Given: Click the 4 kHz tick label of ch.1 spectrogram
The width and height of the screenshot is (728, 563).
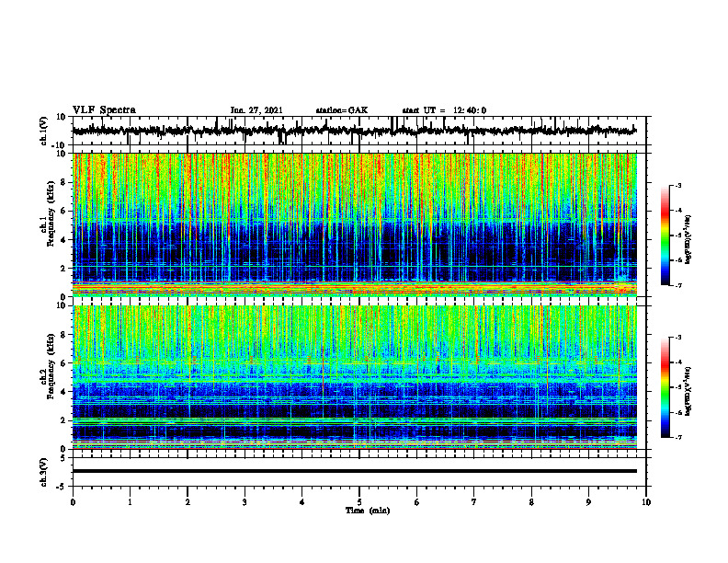Looking at the screenshot, I should click(x=64, y=240).
